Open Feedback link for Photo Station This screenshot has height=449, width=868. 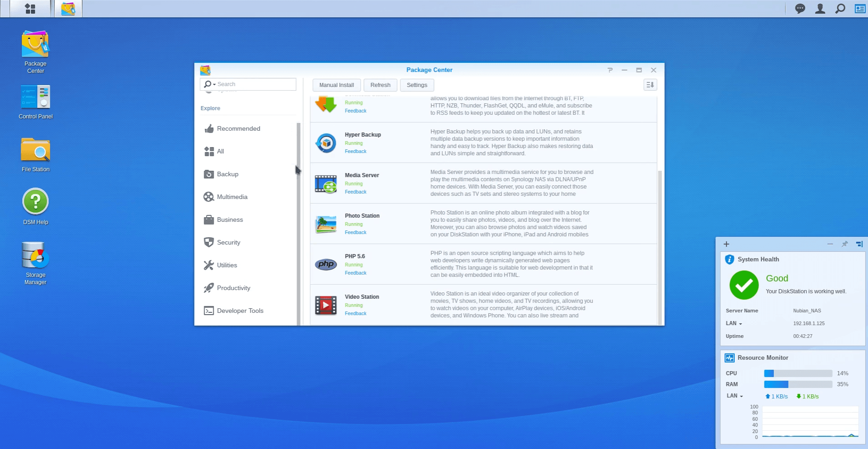pyautogui.click(x=355, y=232)
